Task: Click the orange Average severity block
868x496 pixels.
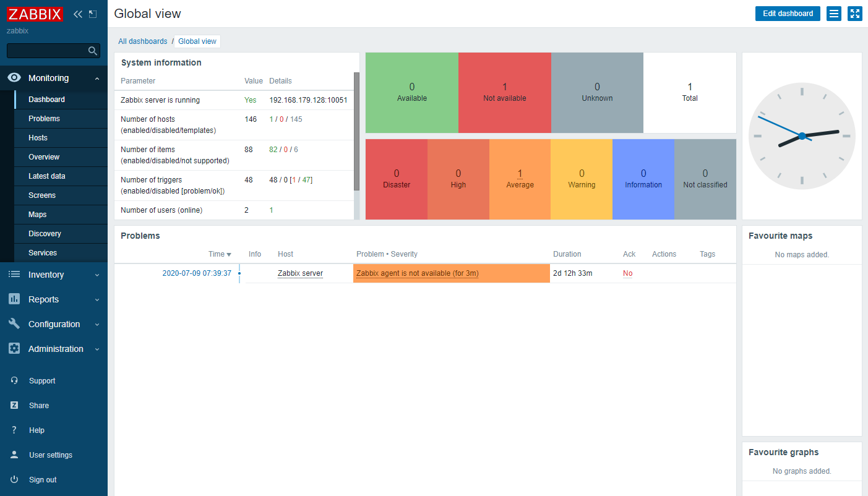Action: coord(520,179)
